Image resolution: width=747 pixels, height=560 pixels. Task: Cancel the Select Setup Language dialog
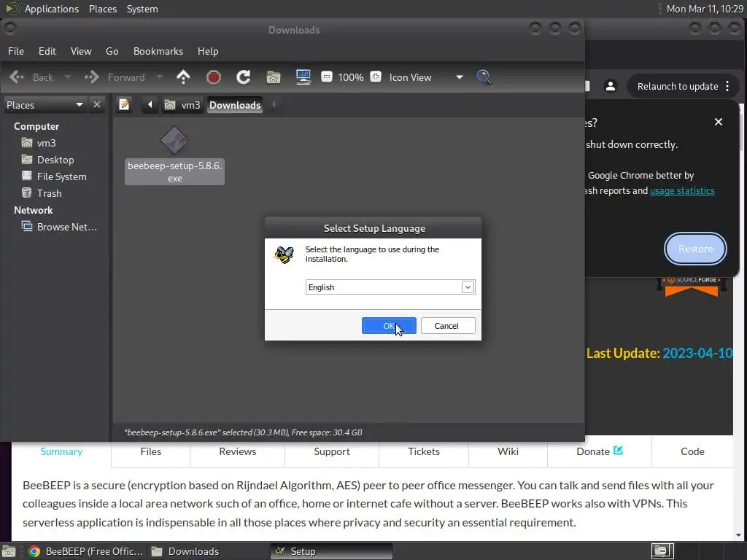point(447,326)
